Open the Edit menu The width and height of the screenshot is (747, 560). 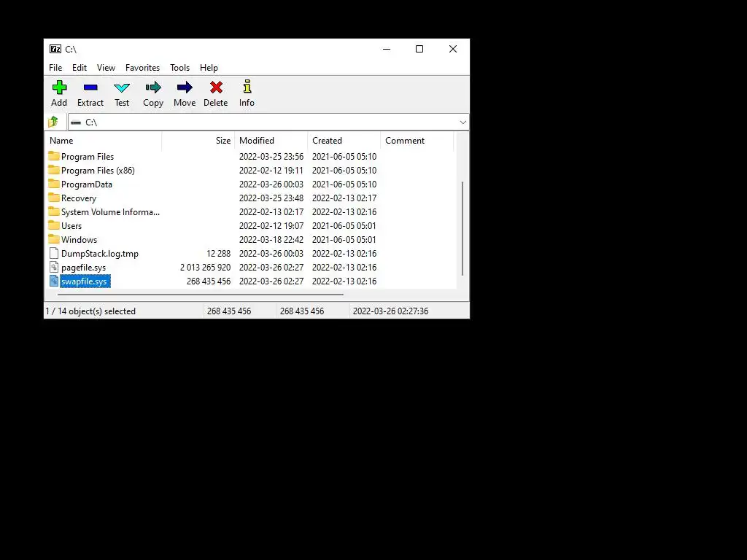click(x=79, y=68)
